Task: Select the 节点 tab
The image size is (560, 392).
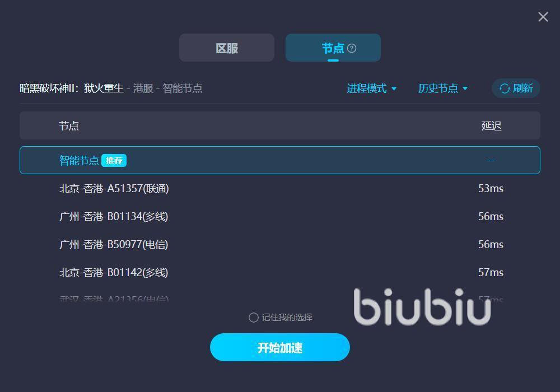Action: 333,48
